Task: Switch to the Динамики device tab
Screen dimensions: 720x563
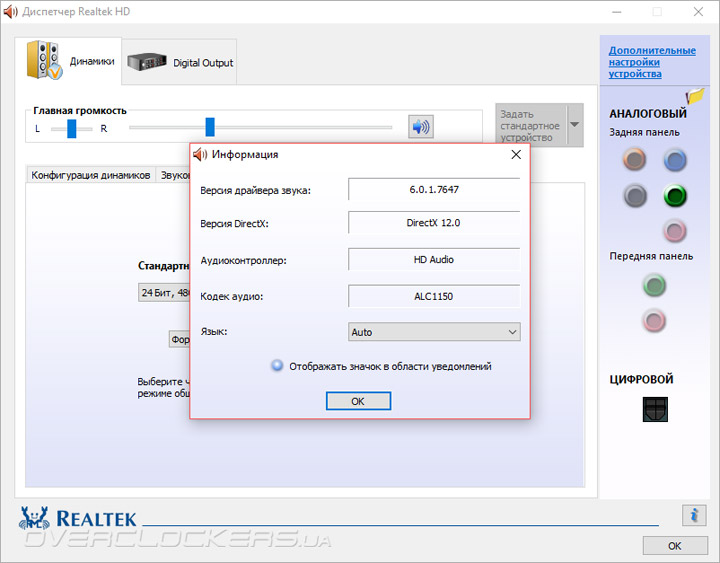Action: coord(68,61)
